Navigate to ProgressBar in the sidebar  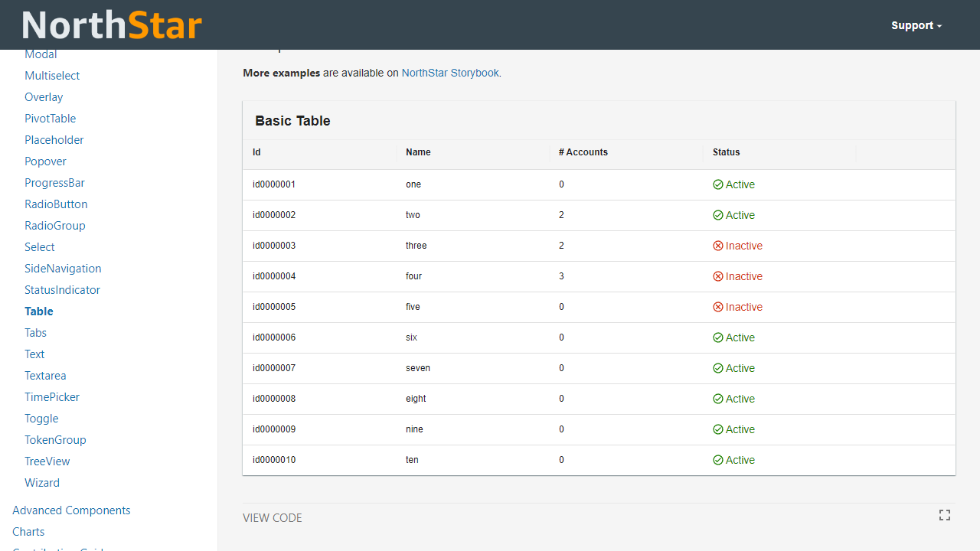tap(54, 183)
